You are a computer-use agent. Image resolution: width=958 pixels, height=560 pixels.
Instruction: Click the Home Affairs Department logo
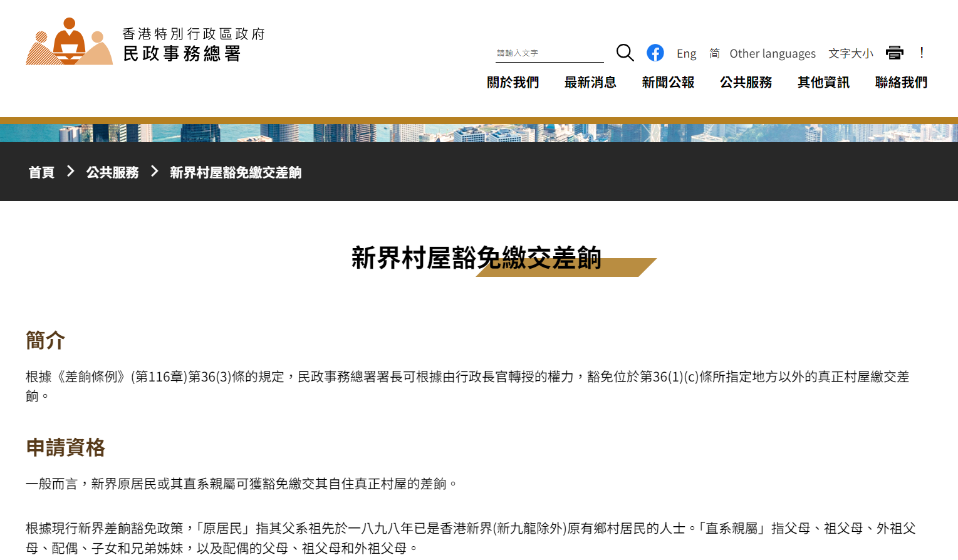click(x=69, y=42)
